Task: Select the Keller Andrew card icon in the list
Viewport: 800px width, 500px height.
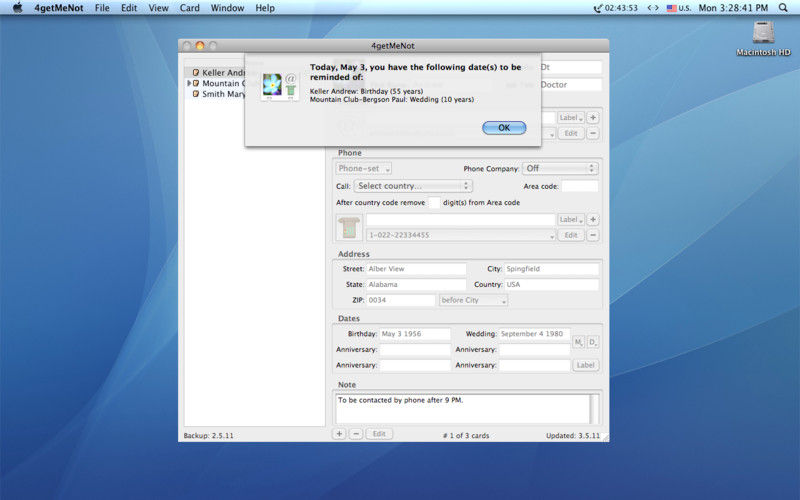Action: (x=195, y=72)
